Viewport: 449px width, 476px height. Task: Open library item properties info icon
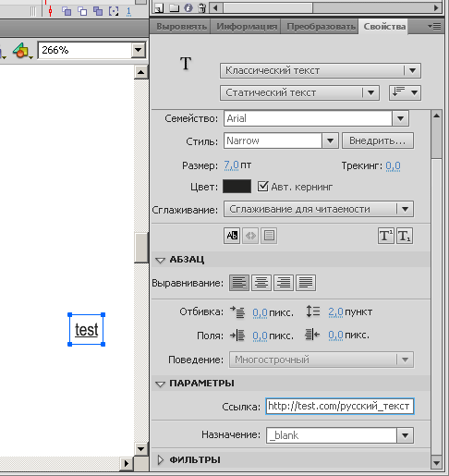pos(188,8)
